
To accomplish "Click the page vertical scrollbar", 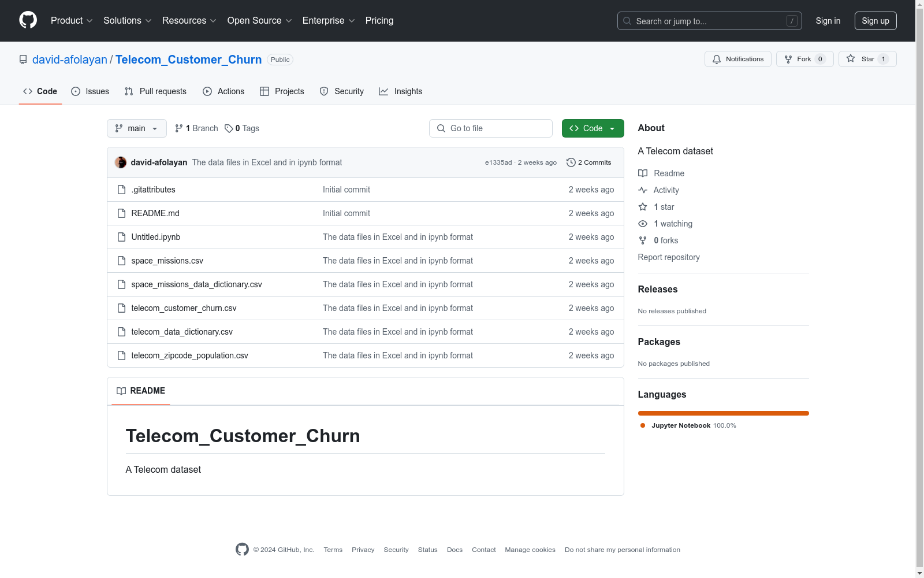I will [x=919, y=289].
